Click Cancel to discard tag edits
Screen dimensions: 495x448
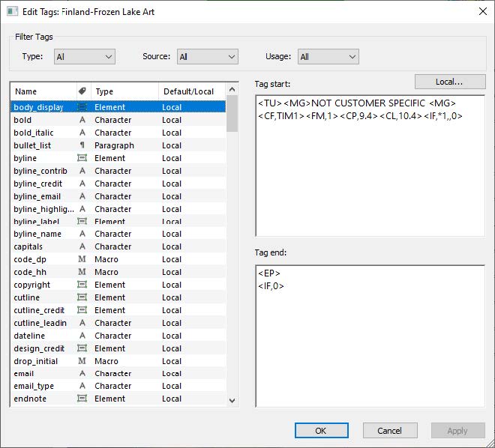pyautogui.click(x=390, y=431)
